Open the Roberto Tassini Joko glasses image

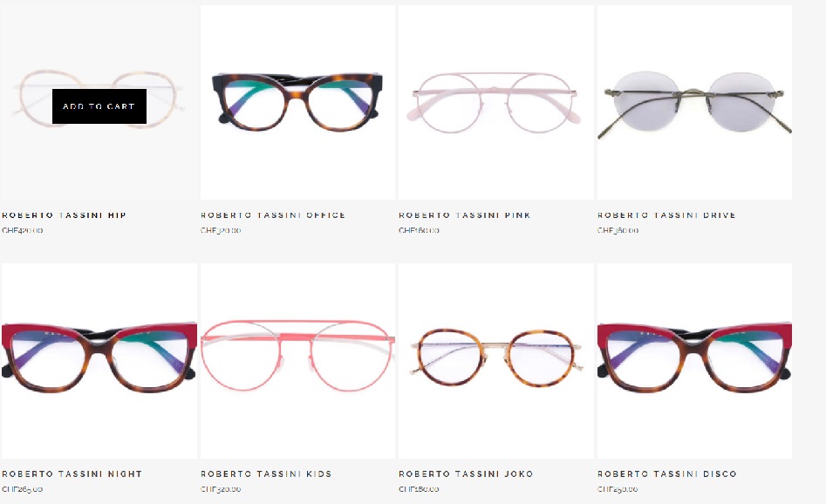coord(495,361)
